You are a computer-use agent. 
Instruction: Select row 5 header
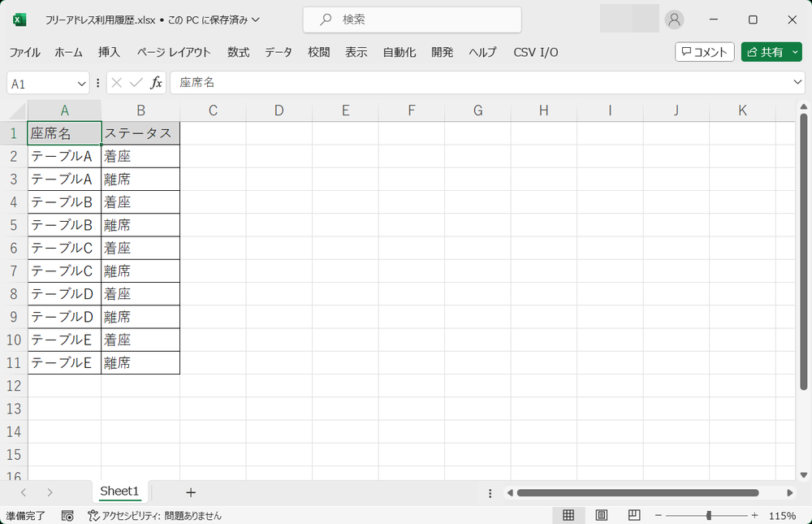pyautogui.click(x=14, y=225)
